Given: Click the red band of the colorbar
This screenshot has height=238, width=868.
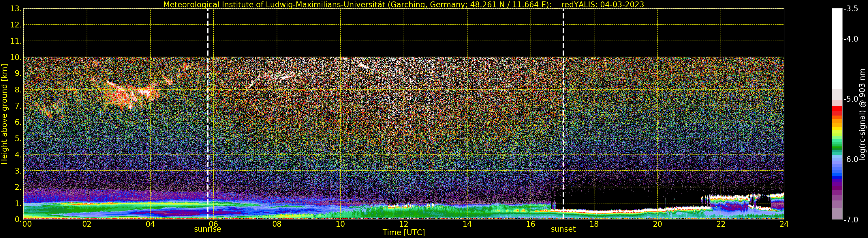Looking at the screenshot, I should (837, 111).
